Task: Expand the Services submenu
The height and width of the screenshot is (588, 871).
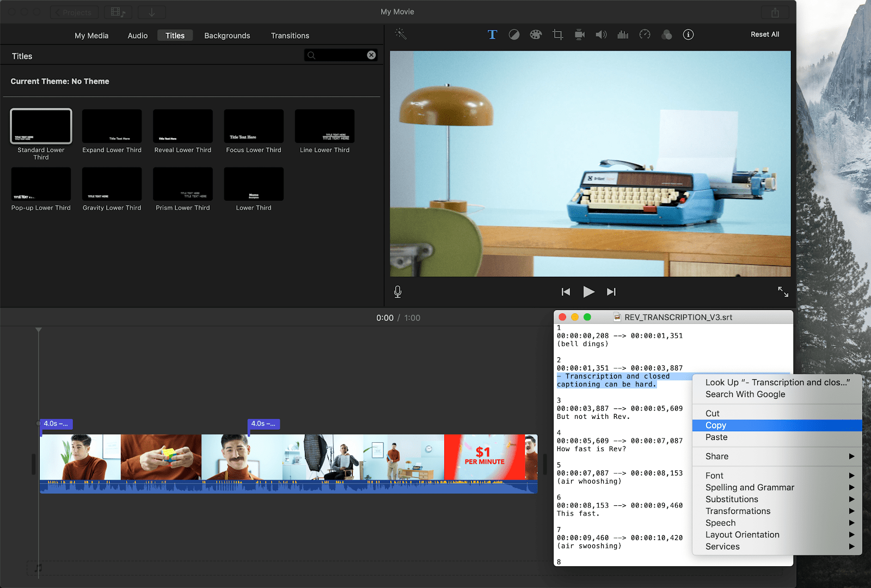Action: [777, 547]
